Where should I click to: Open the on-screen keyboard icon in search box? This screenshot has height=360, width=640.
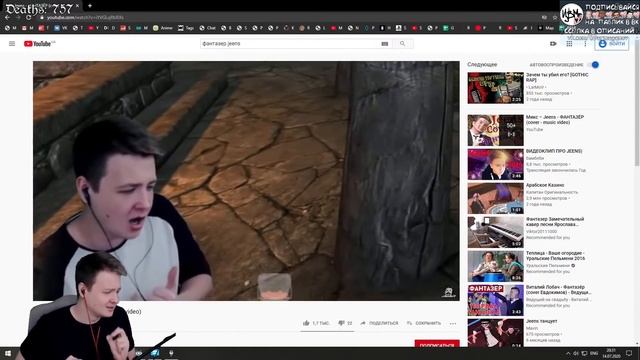tap(384, 44)
